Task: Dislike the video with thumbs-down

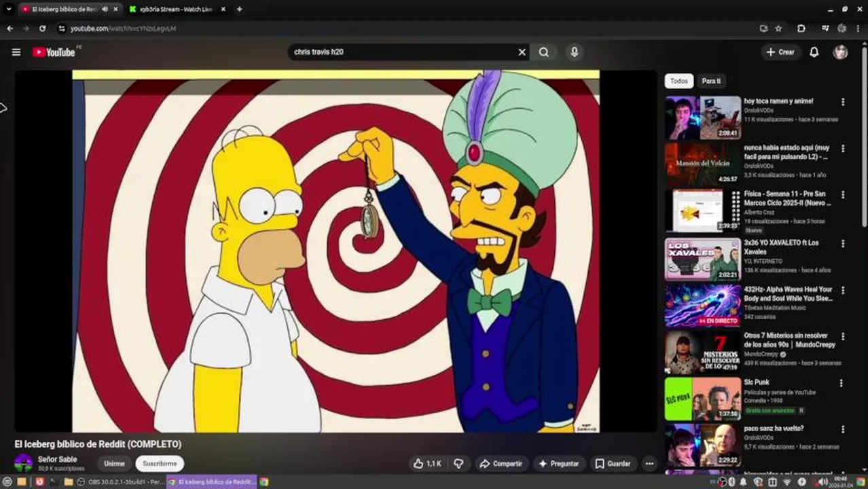Action: [x=458, y=463]
